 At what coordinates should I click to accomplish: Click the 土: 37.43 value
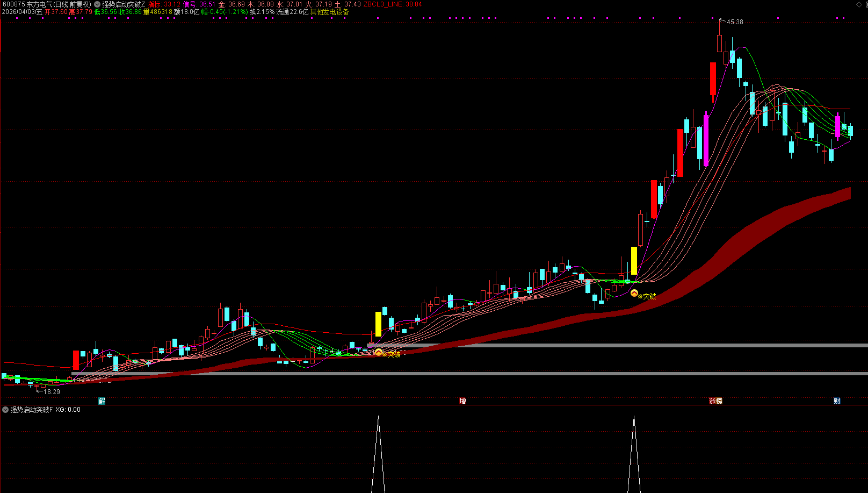pyautogui.click(x=348, y=4)
